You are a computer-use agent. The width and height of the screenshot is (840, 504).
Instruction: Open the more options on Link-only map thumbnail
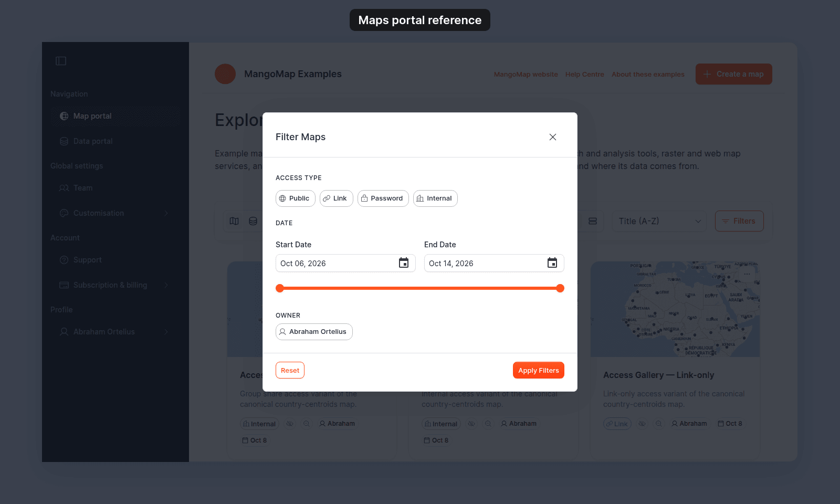pos(747,274)
